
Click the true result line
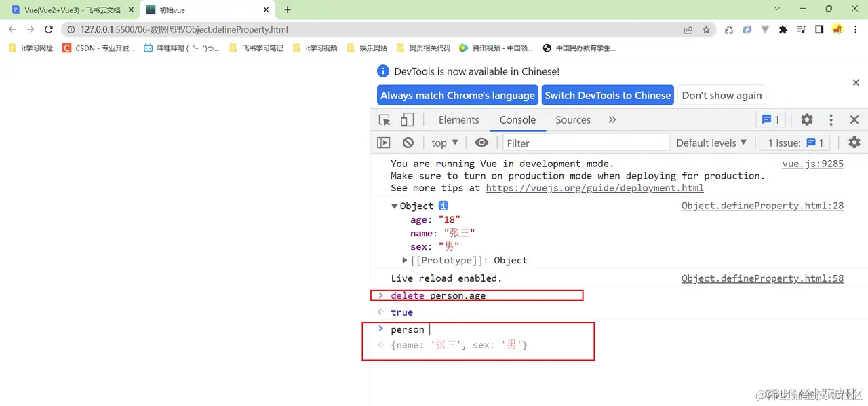(401, 312)
